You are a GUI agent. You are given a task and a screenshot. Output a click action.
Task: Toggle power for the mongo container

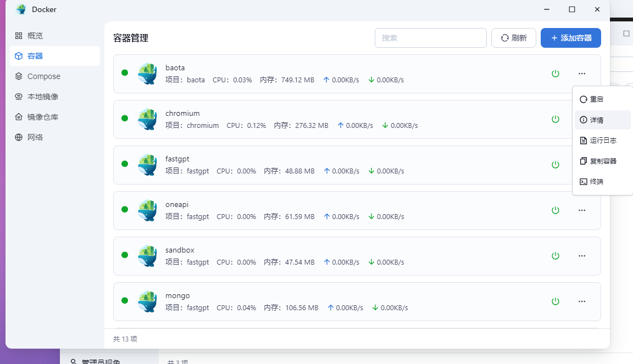click(556, 301)
